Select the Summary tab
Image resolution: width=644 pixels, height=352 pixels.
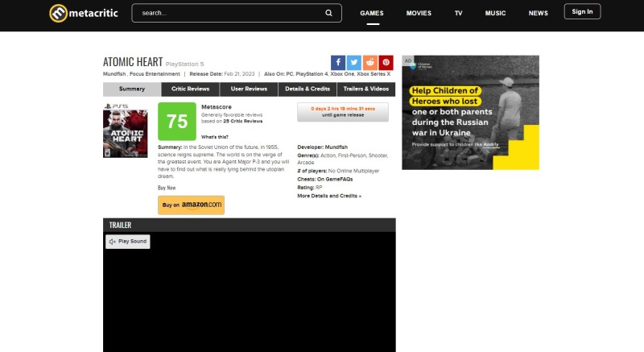click(x=132, y=89)
